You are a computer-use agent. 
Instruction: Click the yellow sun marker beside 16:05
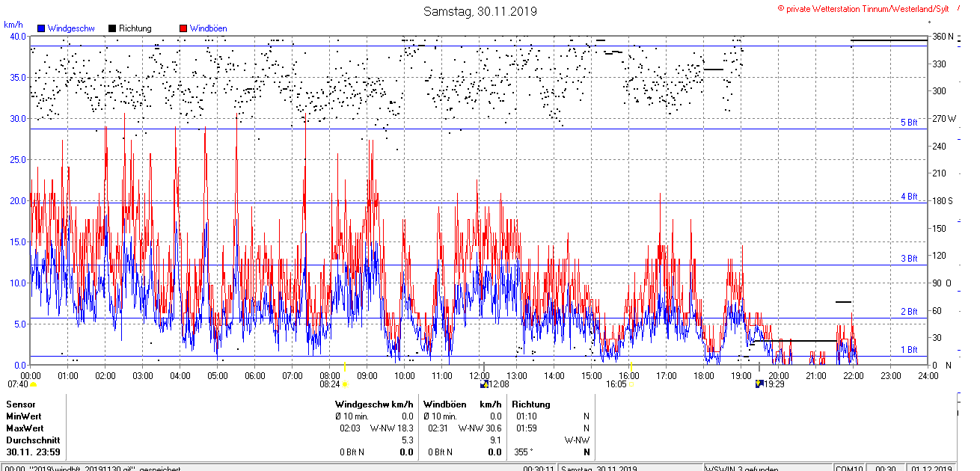(x=631, y=384)
